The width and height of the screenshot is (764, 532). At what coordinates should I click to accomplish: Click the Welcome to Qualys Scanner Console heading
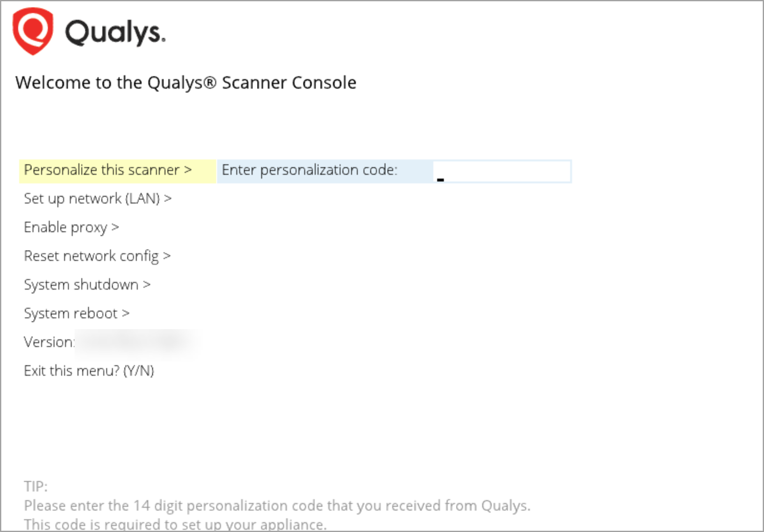(186, 83)
